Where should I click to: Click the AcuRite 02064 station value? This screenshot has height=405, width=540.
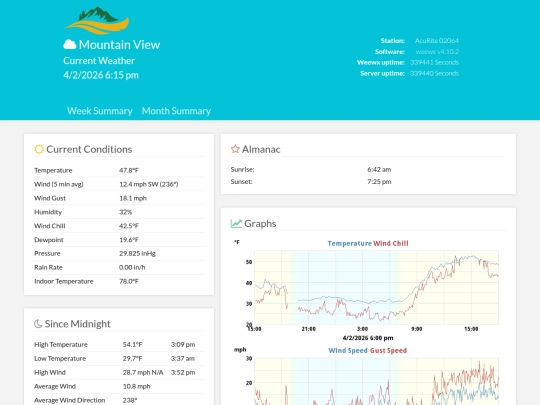click(x=437, y=41)
